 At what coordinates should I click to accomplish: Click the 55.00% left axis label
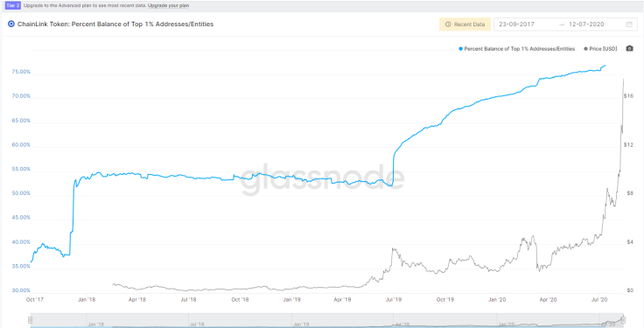(21, 169)
